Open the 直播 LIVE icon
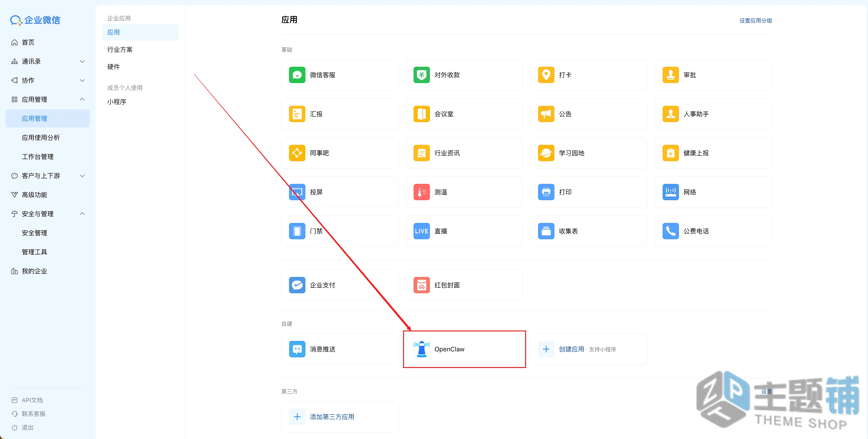The width and height of the screenshot is (868, 439). (421, 231)
